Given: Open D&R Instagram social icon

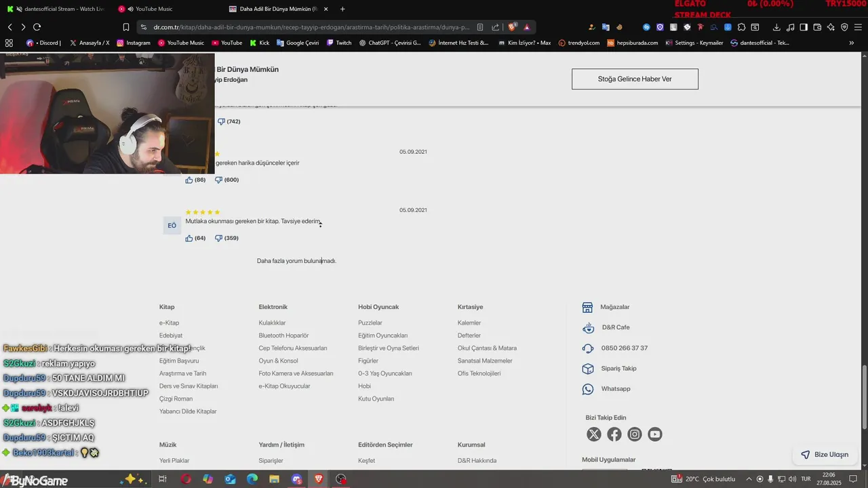Looking at the screenshot, I should click(635, 434).
